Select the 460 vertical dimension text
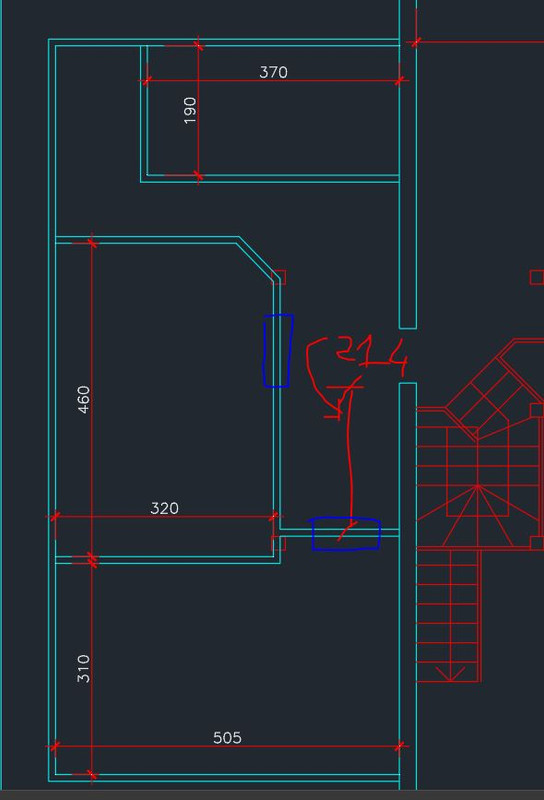This screenshot has height=800, width=544. [84, 399]
